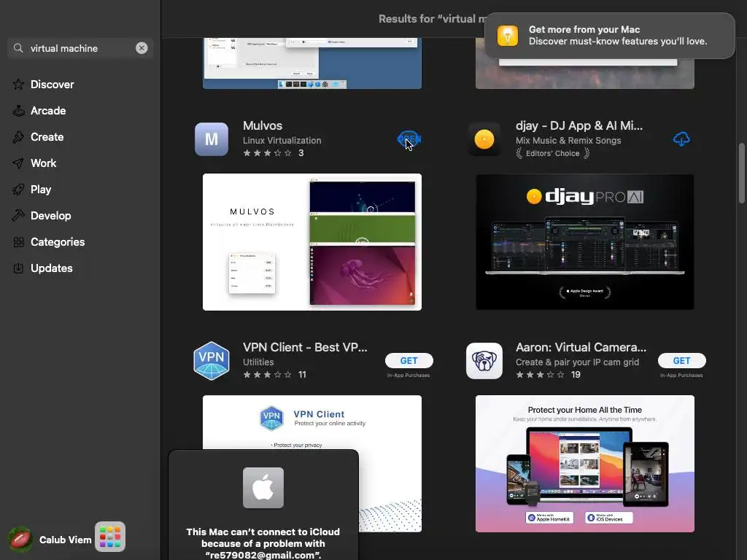The height and width of the screenshot is (560, 747).
Task: Click the Apple logo in iCloud alert
Action: pos(263,488)
